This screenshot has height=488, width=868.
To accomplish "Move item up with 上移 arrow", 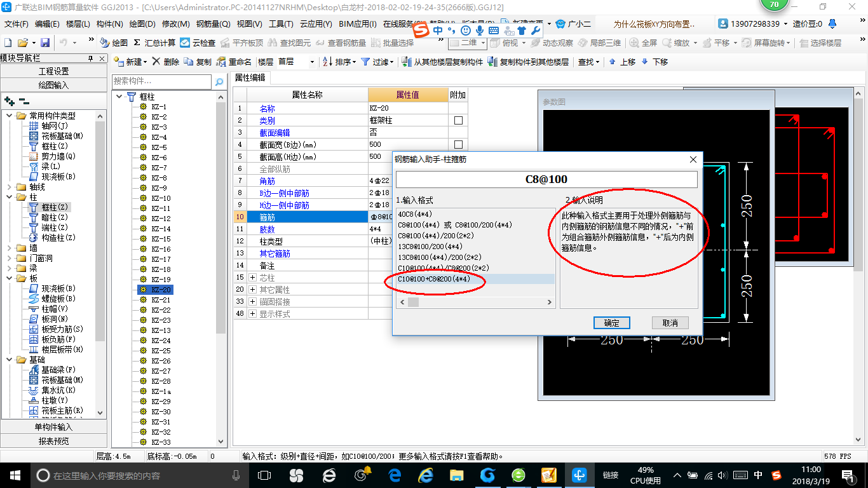I will (612, 62).
